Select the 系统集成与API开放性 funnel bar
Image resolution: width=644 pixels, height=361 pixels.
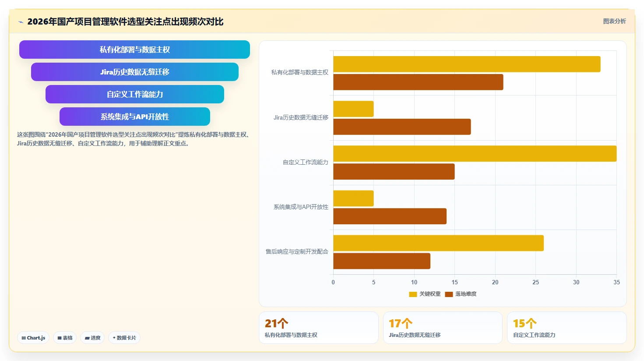[x=135, y=117]
